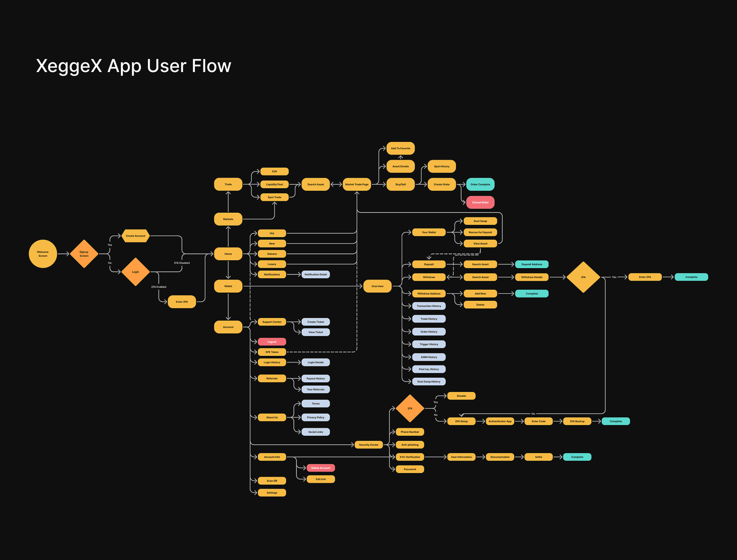The height and width of the screenshot is (560, 737).
Task: Click the red Delete Account node
Action: (321, 468)
